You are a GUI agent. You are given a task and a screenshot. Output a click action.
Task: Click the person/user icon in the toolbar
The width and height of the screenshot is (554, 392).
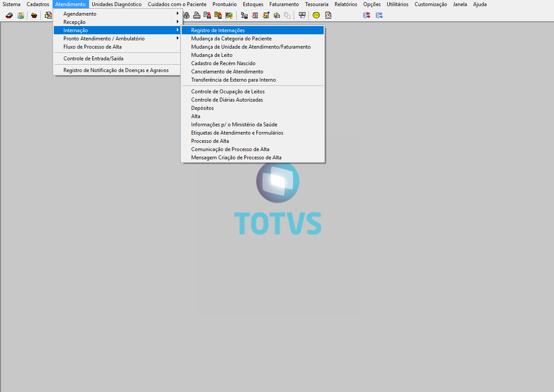click(x=20, y=15)
